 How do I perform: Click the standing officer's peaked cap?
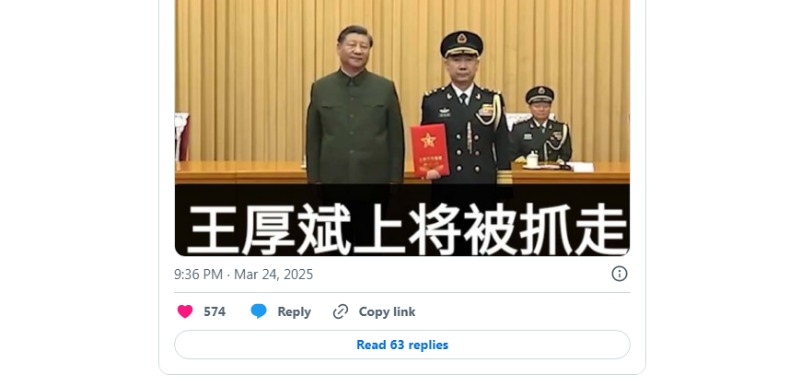pyautogui.click(x=461, y=43)
